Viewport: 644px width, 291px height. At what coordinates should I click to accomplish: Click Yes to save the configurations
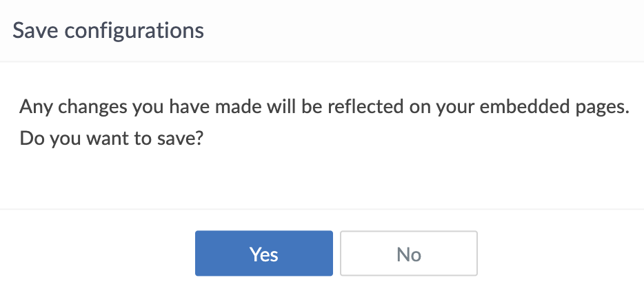[263, 254]
